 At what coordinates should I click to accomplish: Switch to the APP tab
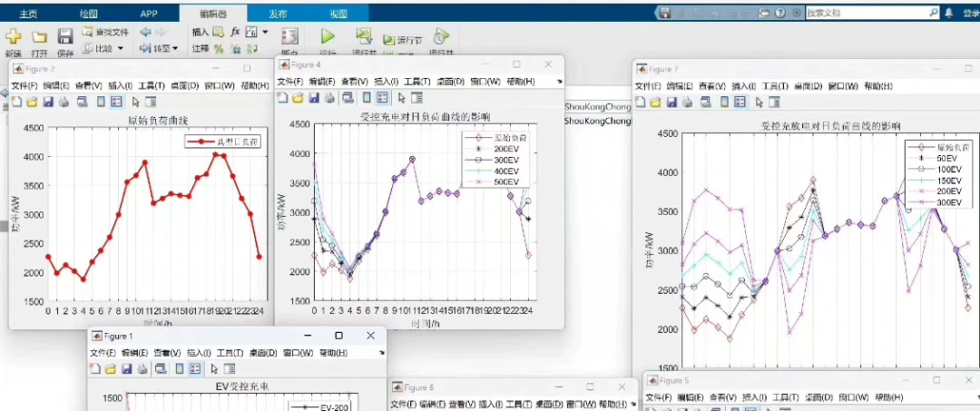click(149, 13)
